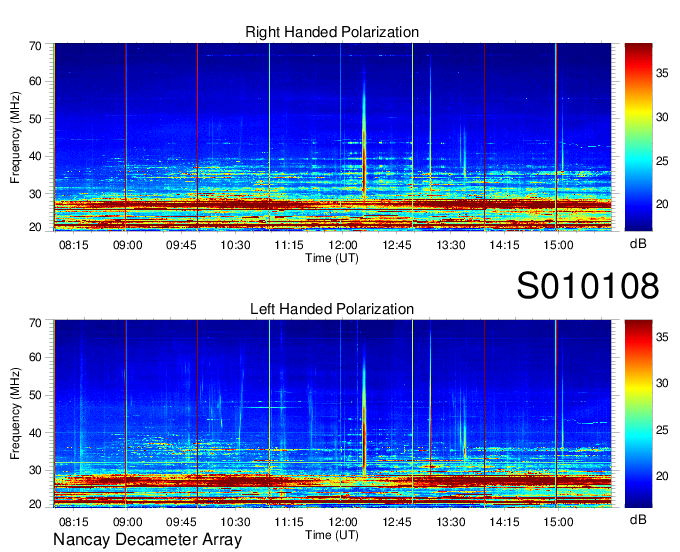Click 08:15 tick on left-handed plot

pyautogui.click(x=73, y=522)
